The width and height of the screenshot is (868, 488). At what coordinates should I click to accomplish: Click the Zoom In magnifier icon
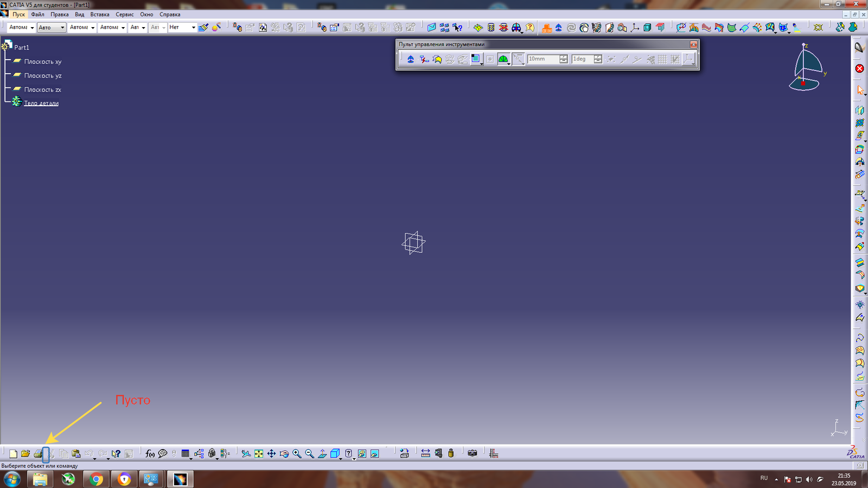point(297,454)
